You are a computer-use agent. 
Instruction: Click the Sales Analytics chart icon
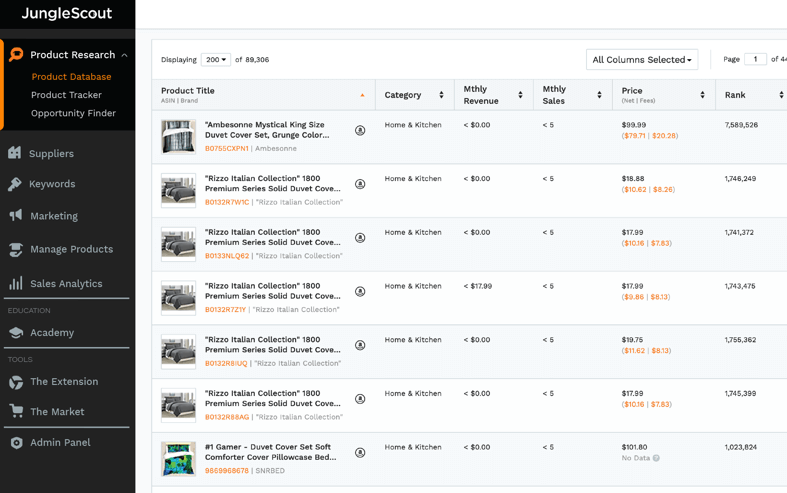pos(15,284)
